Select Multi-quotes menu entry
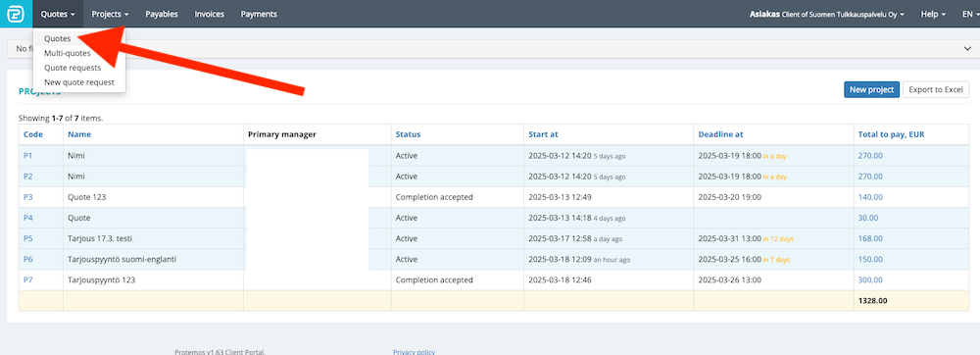The height and width of the screenshot is (355, 980). [68, 53]
